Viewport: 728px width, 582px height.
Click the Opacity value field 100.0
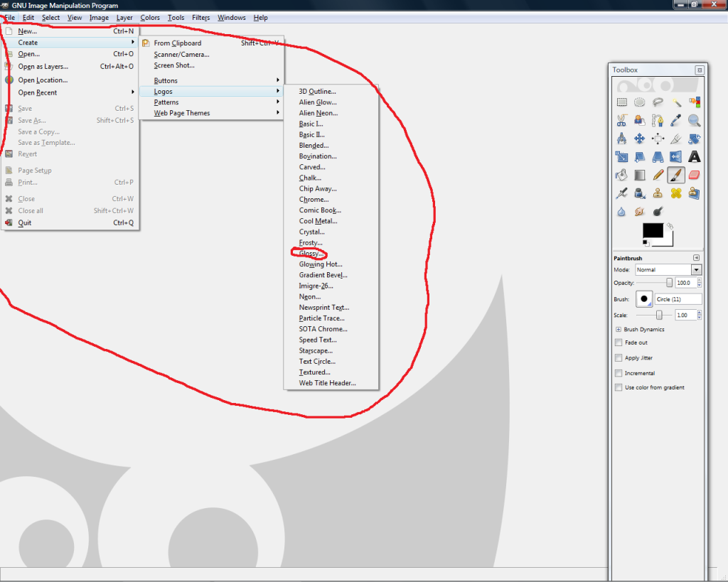coord(686,283)
